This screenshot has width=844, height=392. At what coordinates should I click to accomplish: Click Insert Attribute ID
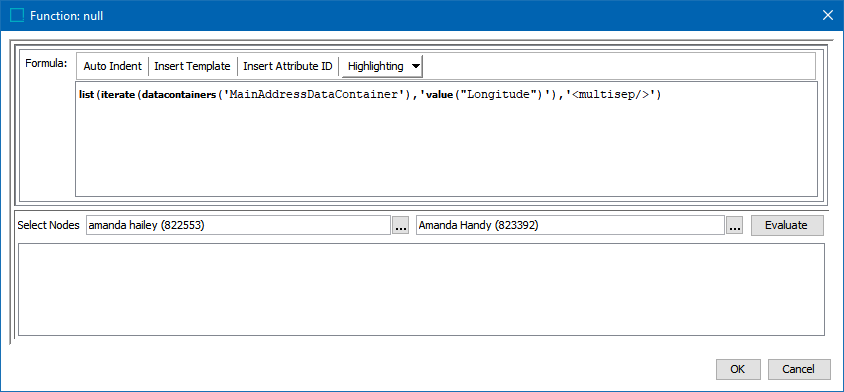[287, 66]
